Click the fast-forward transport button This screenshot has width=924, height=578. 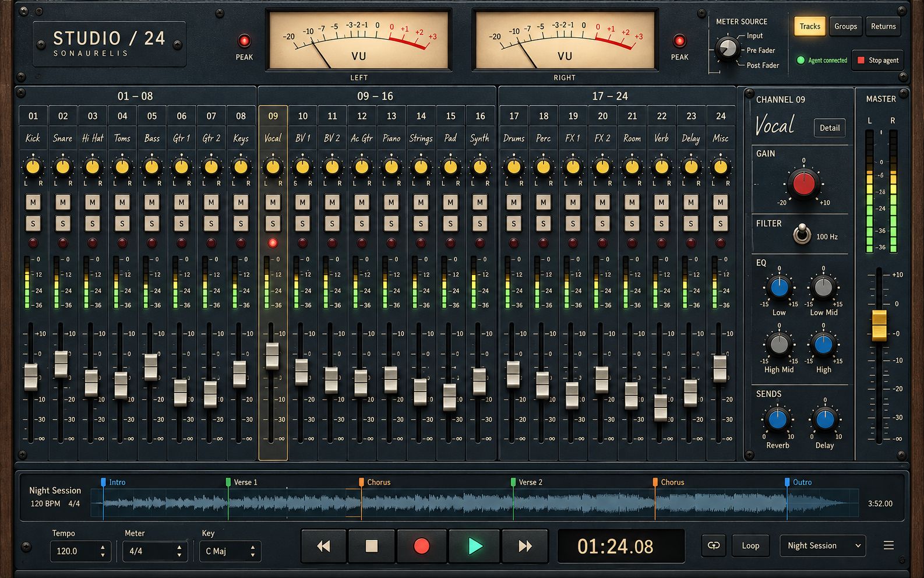[x=525, y=546]
